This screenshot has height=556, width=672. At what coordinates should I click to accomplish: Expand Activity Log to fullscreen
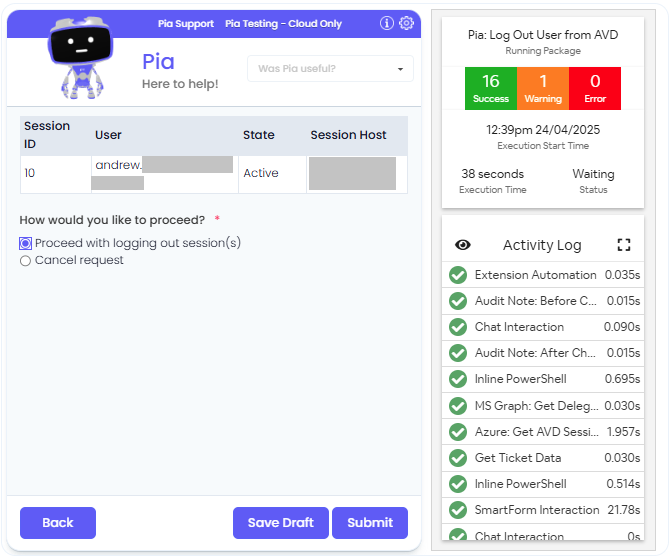[x=624, y=245]
